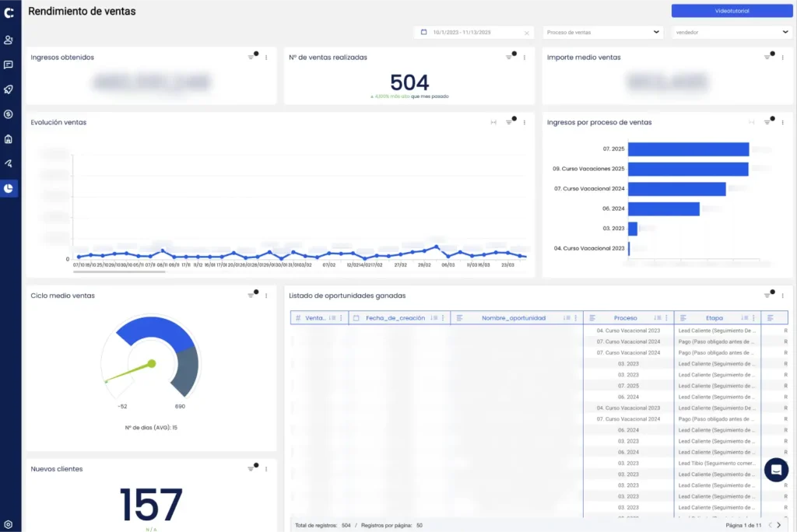Click the rocket icon in the sidebar

[9, 89]
